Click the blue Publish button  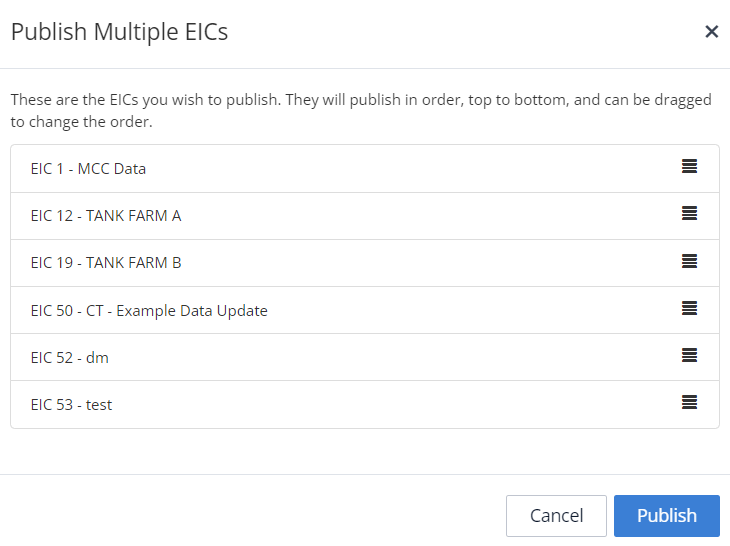(667, 516)
